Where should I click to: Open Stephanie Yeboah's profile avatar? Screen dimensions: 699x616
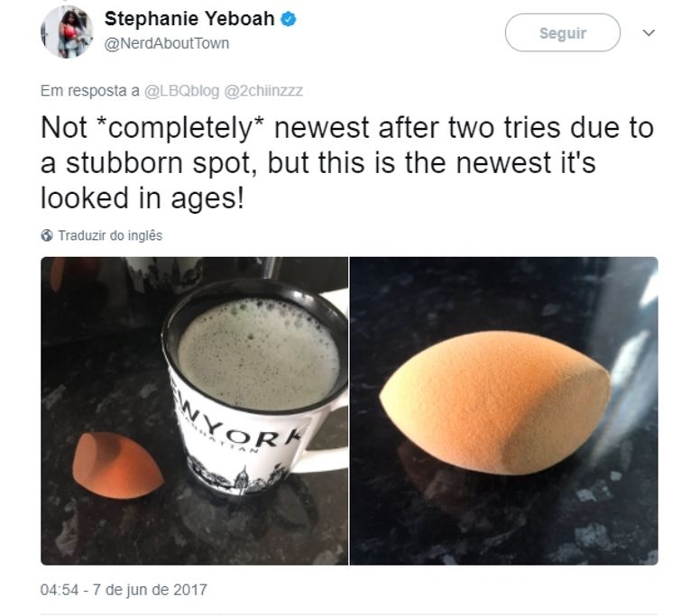tap(67, 32)
